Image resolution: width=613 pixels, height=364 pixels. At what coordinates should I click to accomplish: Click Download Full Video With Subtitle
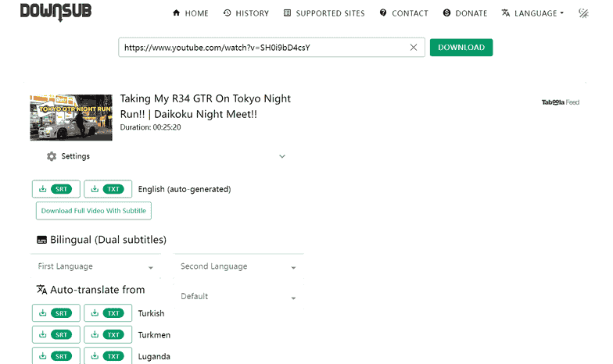[x=93, y=211]
